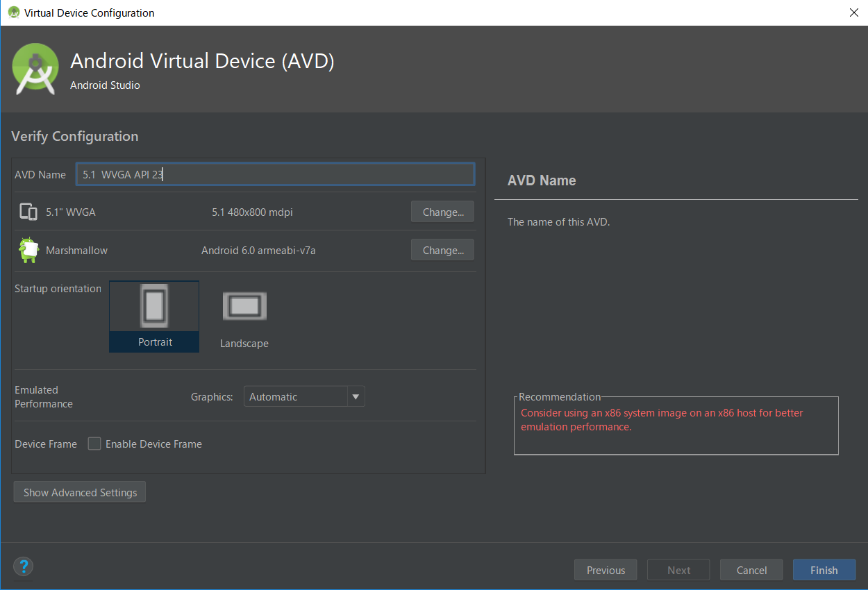Go back with the Previous button
This screenshot has width=868, height=590.
click(x=606, y=570)
